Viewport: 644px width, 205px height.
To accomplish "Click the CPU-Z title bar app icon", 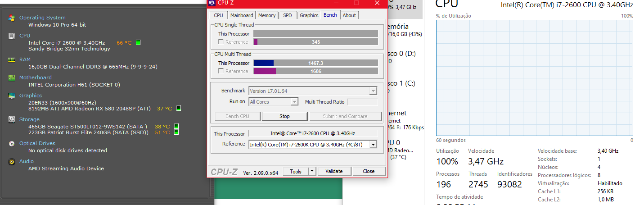I will pyautogui.click(x=212, y=3).
